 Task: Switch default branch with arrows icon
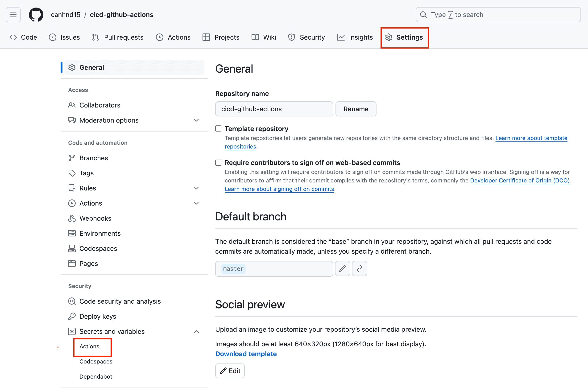[360, 268]
